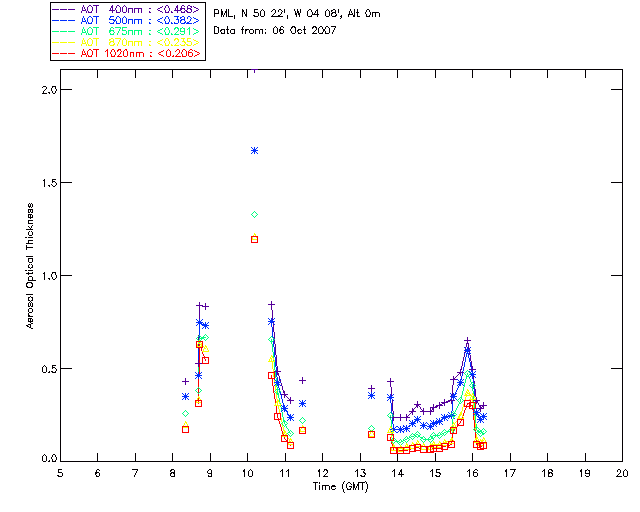Click the PML location header text

(297, 14)
